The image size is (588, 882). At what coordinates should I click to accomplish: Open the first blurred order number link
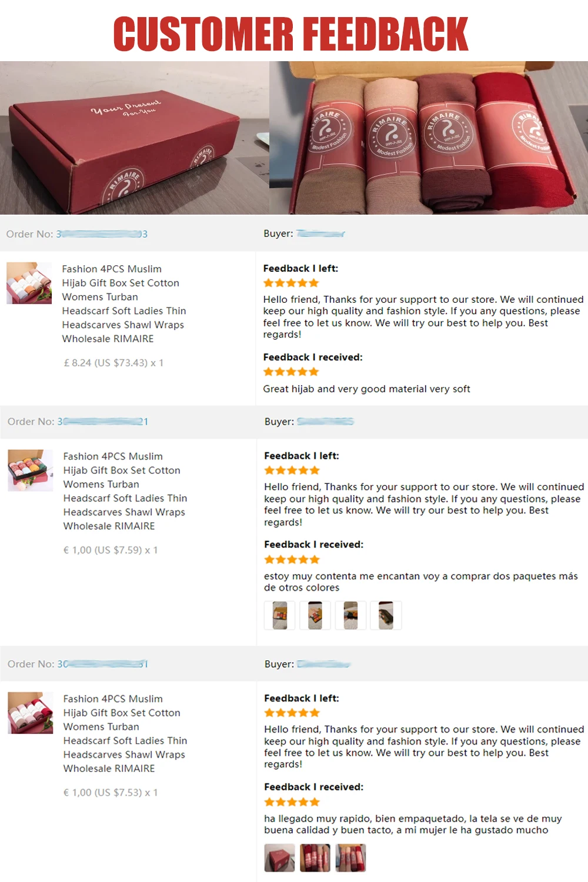(102, 234)
